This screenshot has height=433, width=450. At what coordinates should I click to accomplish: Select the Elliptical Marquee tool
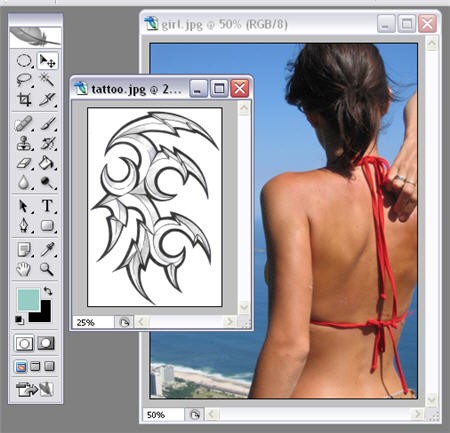click(24, 61)
